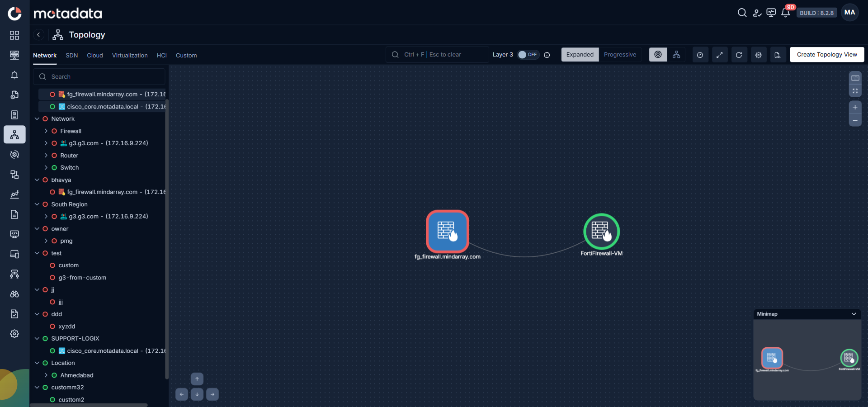Screen dimensions: 868x407
Task: Click the tree Search input field
Action: click(99, 77)
